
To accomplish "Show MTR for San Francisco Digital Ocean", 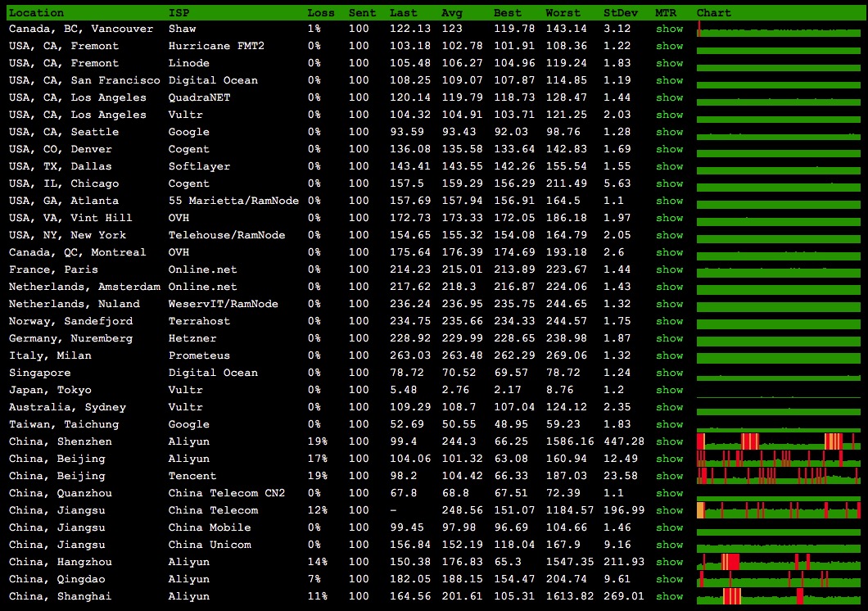I will click(669, 80).
